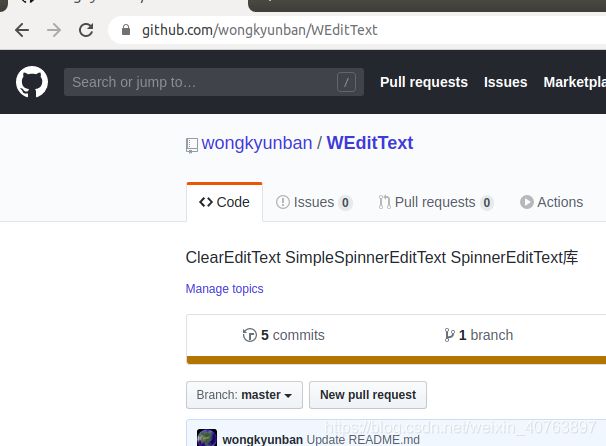Click the slash shortcut key in search

[346, 82]
